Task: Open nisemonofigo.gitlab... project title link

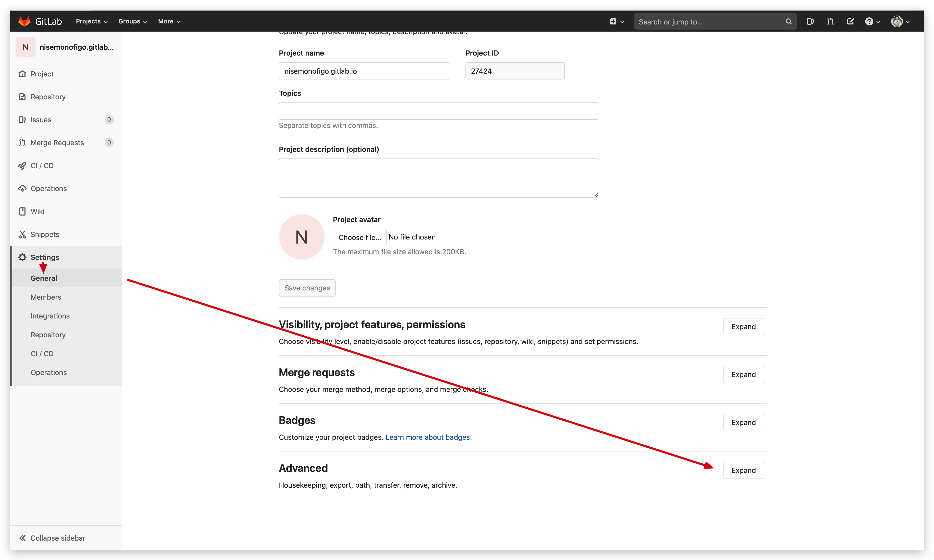Action: [77, 47]
